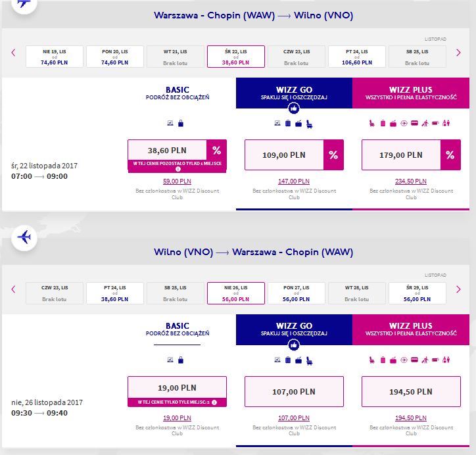
Task: Click outbound WIZZ PLUS priority boarding icon
Action: coord(425,123)
